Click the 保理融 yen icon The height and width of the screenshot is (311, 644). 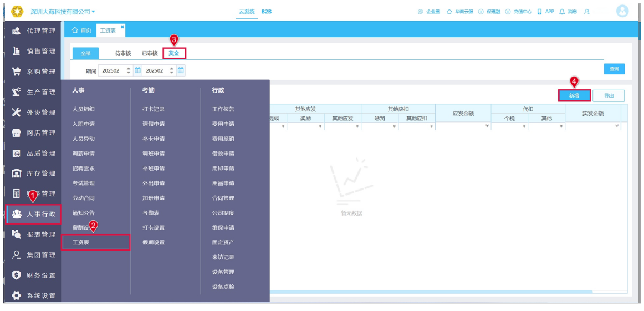(482, 12)
